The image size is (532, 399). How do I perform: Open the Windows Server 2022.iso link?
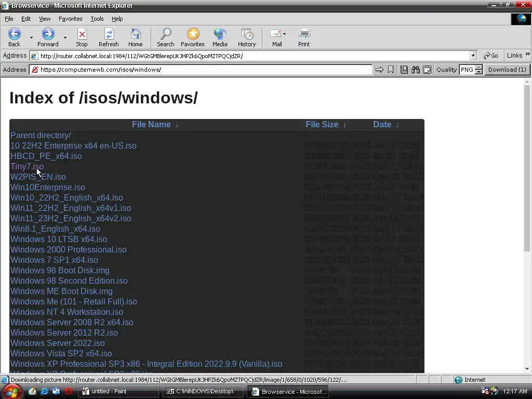[x=57, y=343]
